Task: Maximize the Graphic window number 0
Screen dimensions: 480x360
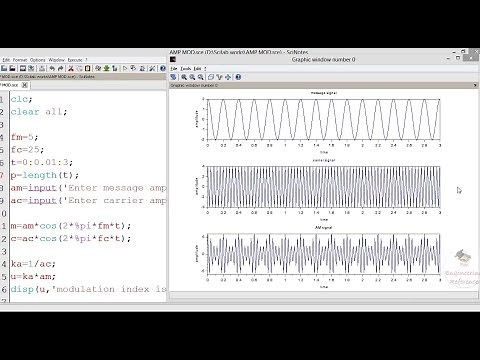Action: tap(458, 58)
